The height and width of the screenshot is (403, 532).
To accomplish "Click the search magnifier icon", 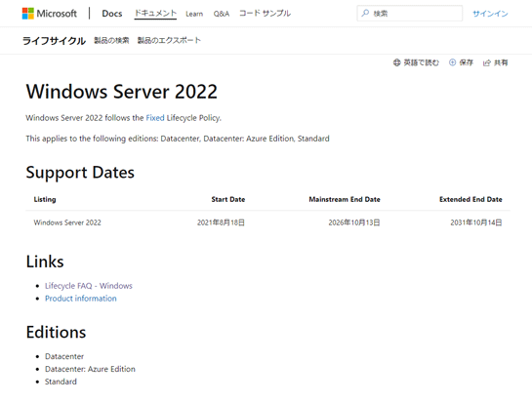I will [365, 14].
